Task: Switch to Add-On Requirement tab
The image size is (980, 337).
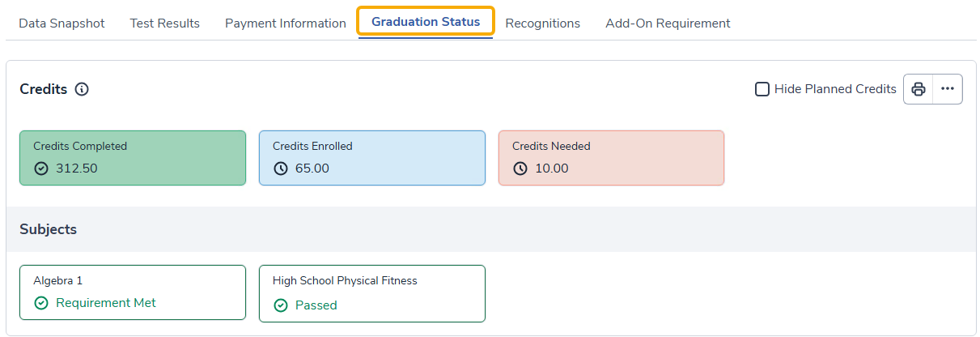Action: 668,23
